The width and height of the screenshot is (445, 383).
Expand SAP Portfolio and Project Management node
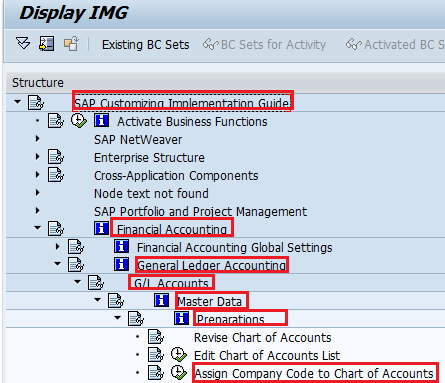[37, 211]
